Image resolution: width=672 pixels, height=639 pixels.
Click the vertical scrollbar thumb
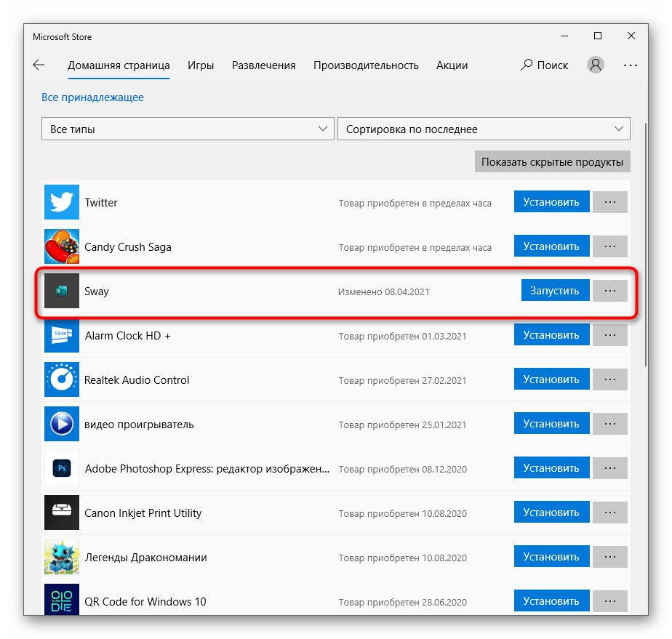(x=645, y=244)
